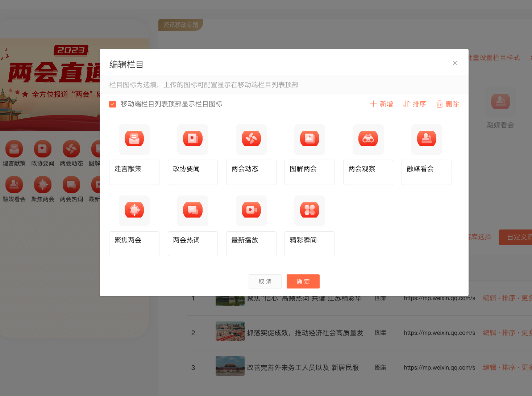Viewport: 532px width, 396px height.
Task: Click the 精彩瞬间 name text field
Action: (x=309, y=243)
